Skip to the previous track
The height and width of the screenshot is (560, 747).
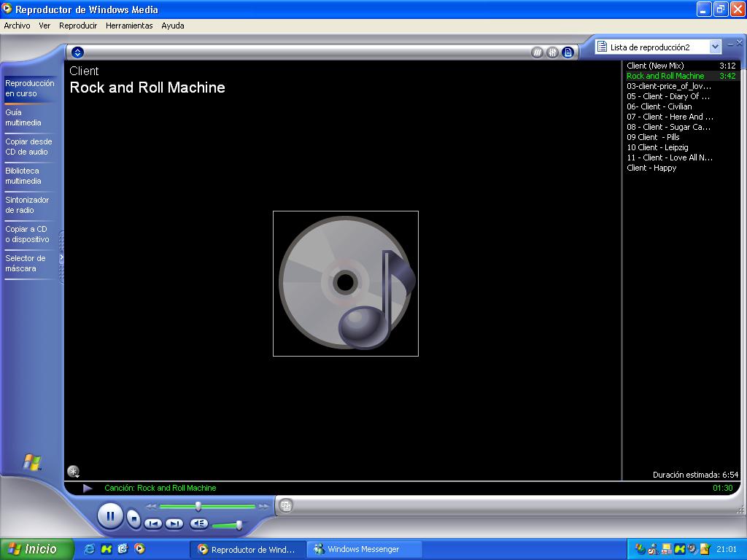pyautogui.click(x=153, y=524)
